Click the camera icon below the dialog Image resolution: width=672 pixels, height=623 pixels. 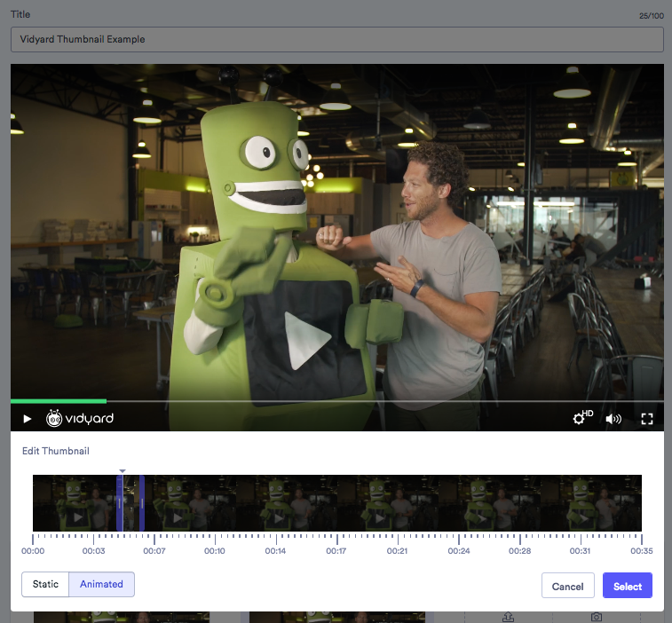point(597,617)
